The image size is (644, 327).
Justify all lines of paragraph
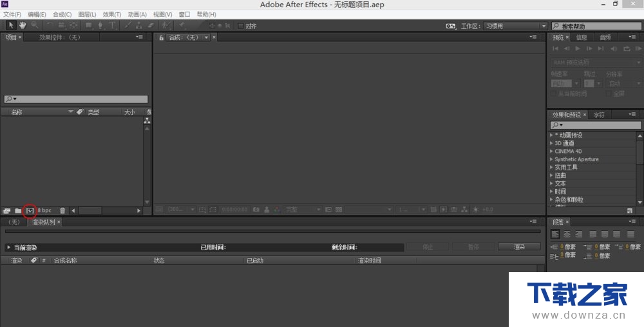click(x=630, y=234)
